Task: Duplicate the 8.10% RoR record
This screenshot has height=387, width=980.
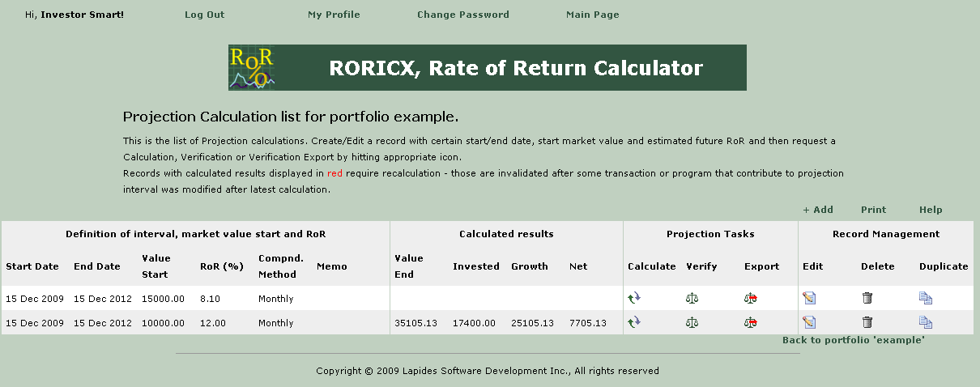Action: (x=926, y=298)
